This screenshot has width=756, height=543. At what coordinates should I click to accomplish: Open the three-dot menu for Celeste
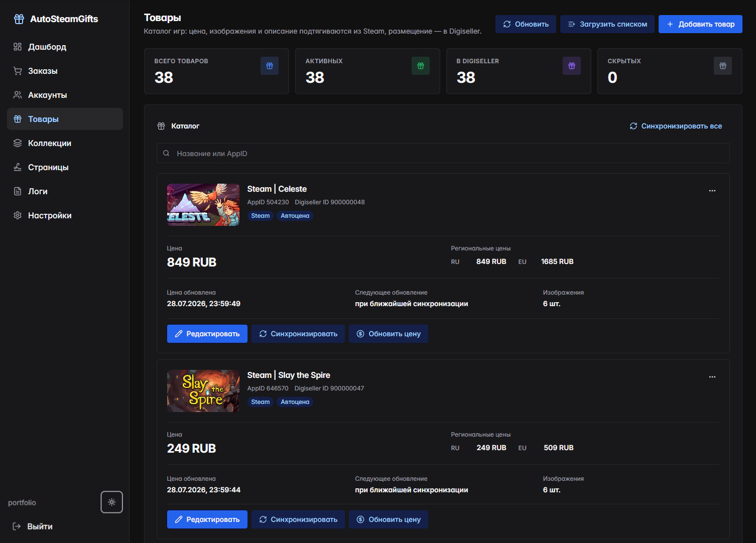(712, 191)
